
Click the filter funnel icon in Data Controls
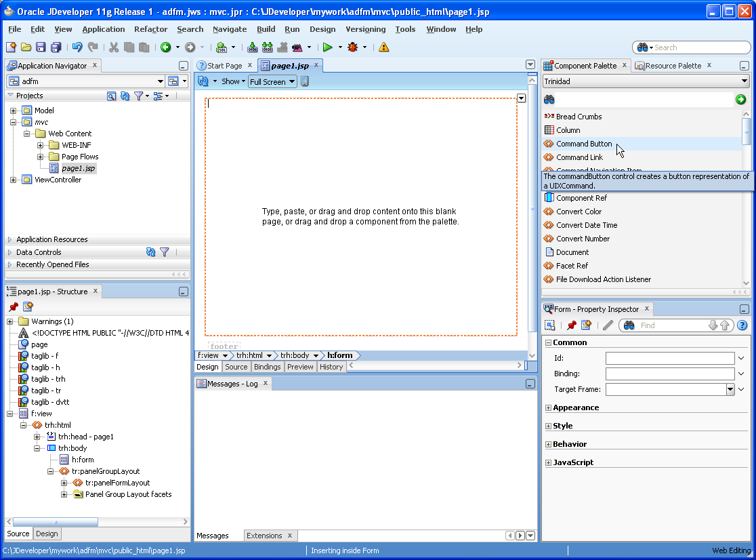165,252
